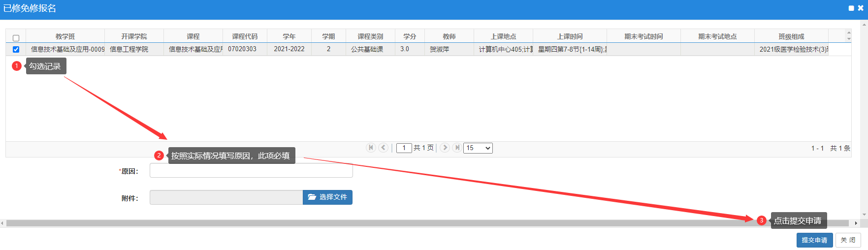This screenshot has width=868, height=250.
Task: Select the 星期四第7-8节 time cell
Action: click(570, 49)
